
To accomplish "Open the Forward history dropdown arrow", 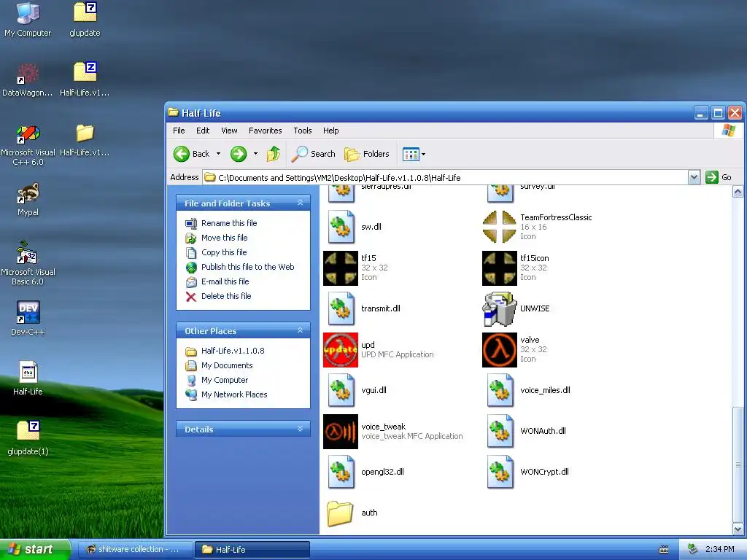I will [256, 154].
